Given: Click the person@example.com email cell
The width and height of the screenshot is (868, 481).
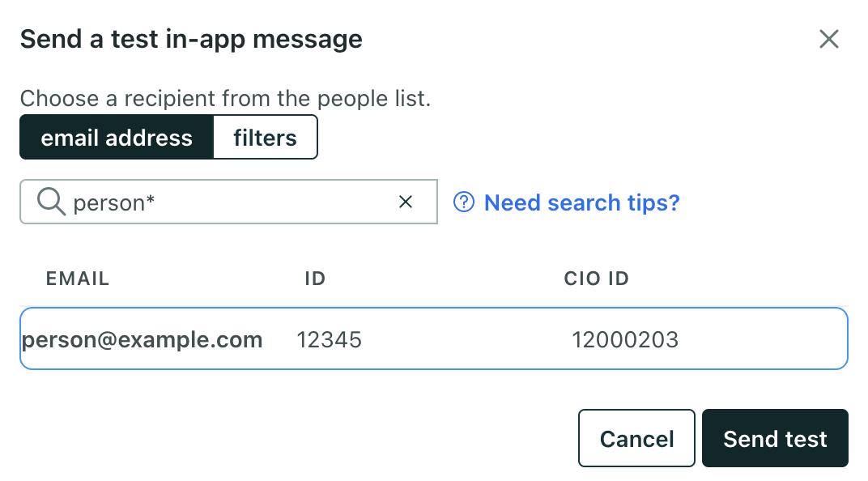Looking at the screenshot, I should tap(143, 339).
